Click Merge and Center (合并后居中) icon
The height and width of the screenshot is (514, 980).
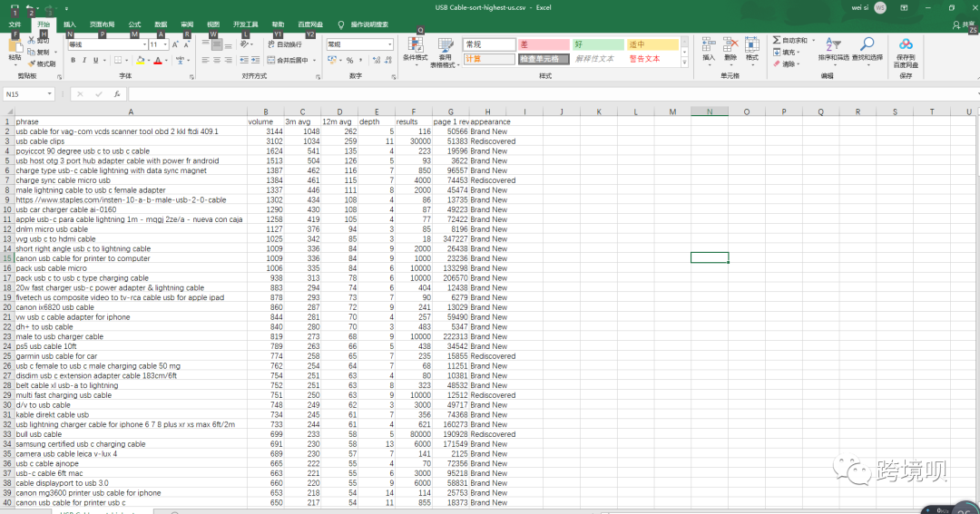point(271,60)
